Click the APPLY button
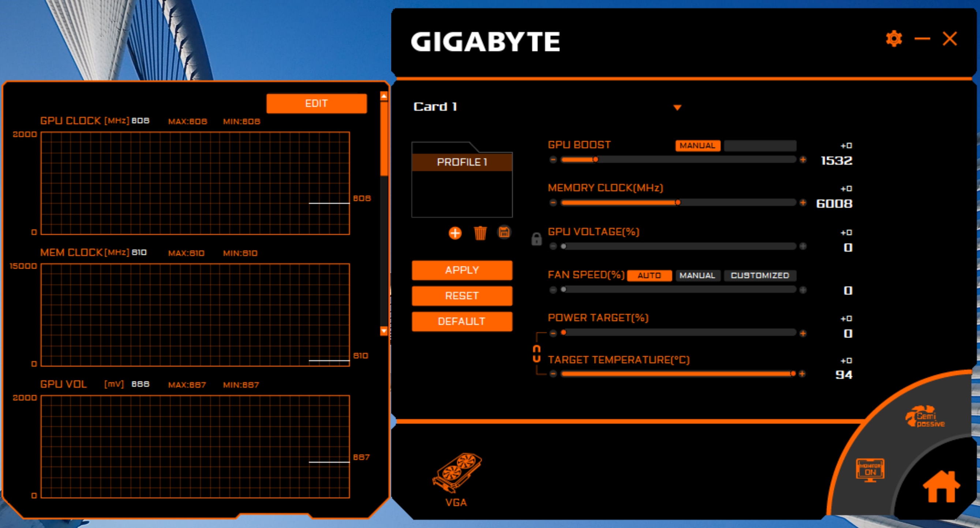The width and height of the screenshot is (980, 528). pos(462,270)
